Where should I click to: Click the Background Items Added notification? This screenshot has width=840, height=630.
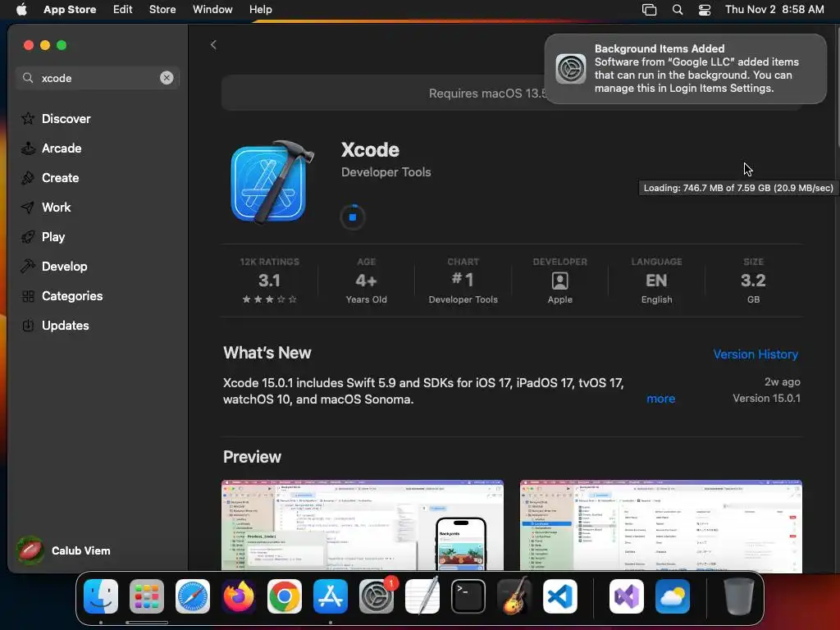click(685, 69)
